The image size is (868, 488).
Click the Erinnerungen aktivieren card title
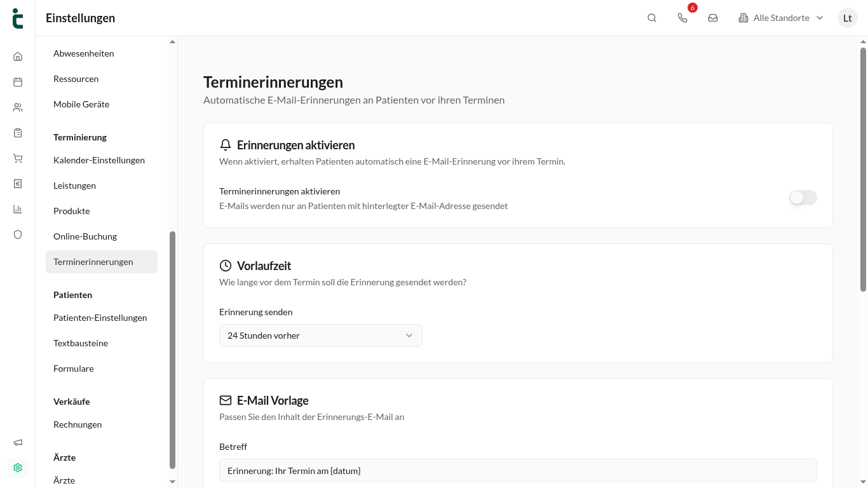295,145
